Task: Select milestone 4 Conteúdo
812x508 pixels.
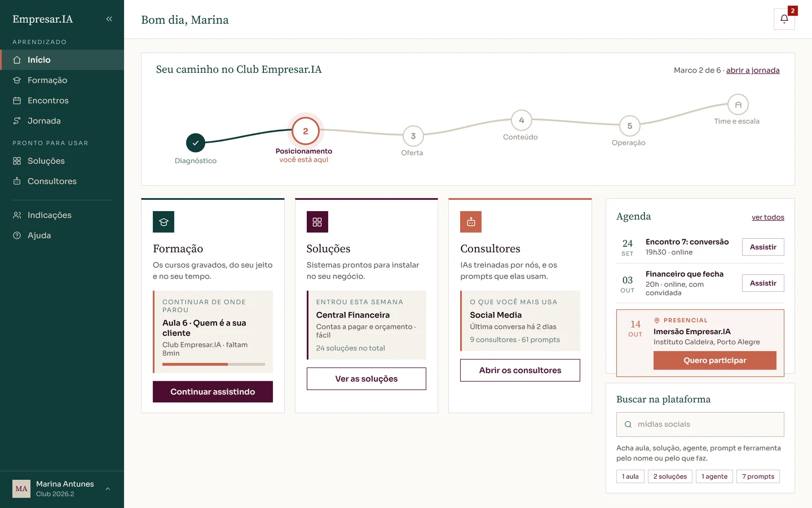Action: pos(522,120)
